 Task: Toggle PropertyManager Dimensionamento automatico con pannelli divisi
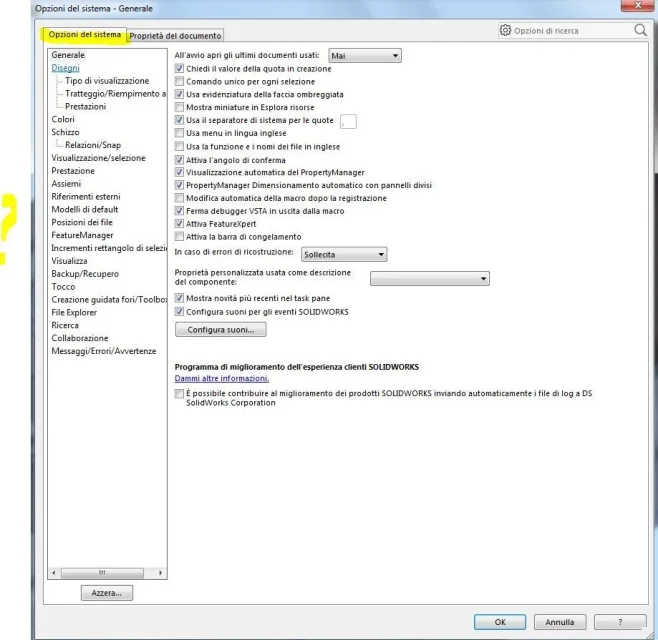[179, 185]
